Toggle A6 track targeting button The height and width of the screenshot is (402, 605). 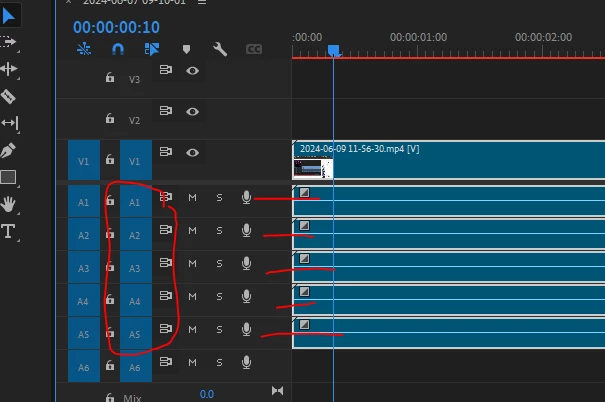pyautogui.click(x=136, y=367)
